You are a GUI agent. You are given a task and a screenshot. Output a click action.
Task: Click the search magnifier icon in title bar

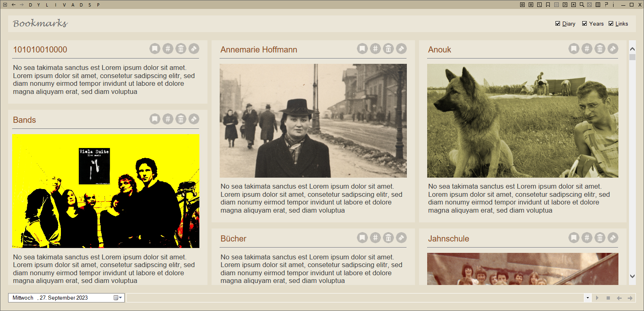click(x=581, y=5)
